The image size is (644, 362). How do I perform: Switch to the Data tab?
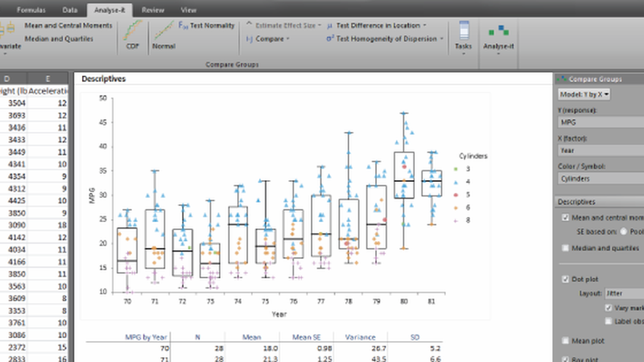click(70, 10)
